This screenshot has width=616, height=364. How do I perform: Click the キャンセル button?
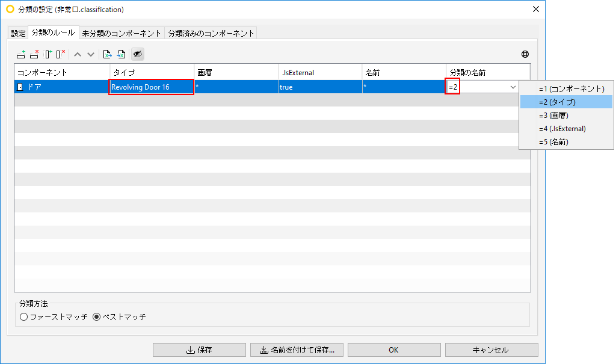(491, 350)
